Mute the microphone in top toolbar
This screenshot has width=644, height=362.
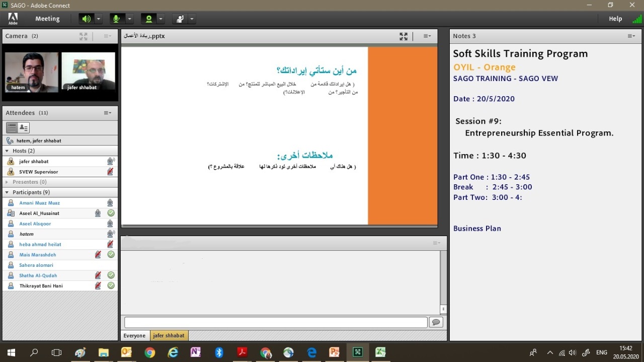click(x=117, y=19)
